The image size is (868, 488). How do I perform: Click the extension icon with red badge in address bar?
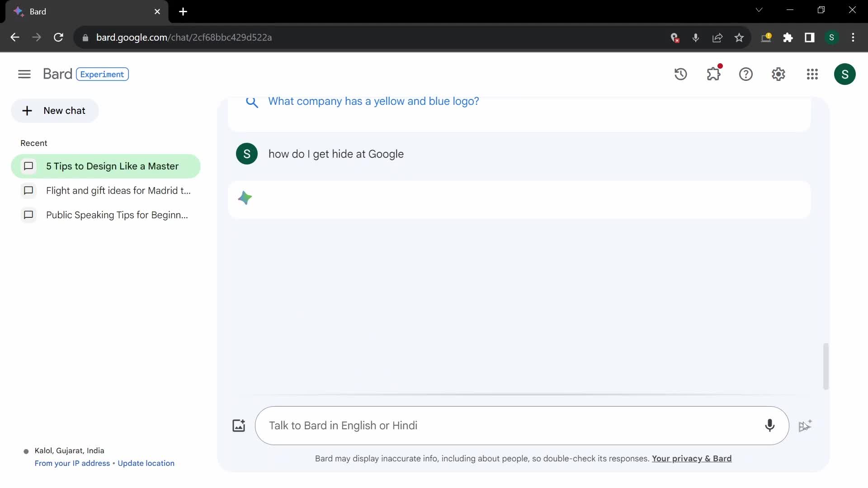675,38
